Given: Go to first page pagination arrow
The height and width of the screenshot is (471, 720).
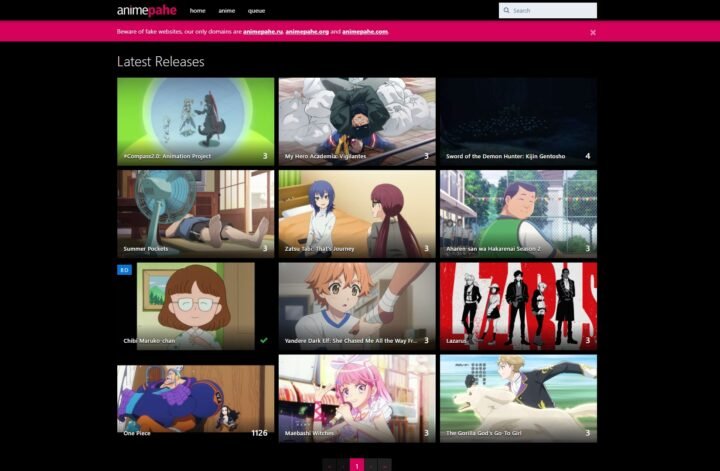Looking at the screenshot, I should click(x=329, y=465).
